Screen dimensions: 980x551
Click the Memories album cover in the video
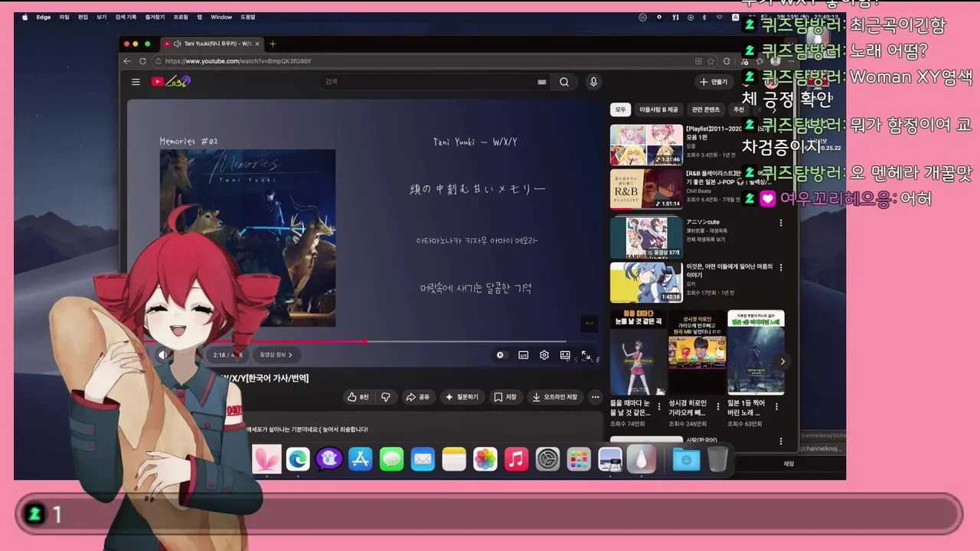click(x=247, y=238)
